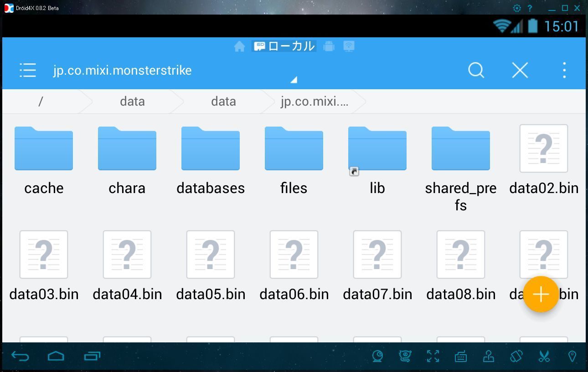Go to the home tab icon
Screen dimensions: 588x372
pos(239,46)
